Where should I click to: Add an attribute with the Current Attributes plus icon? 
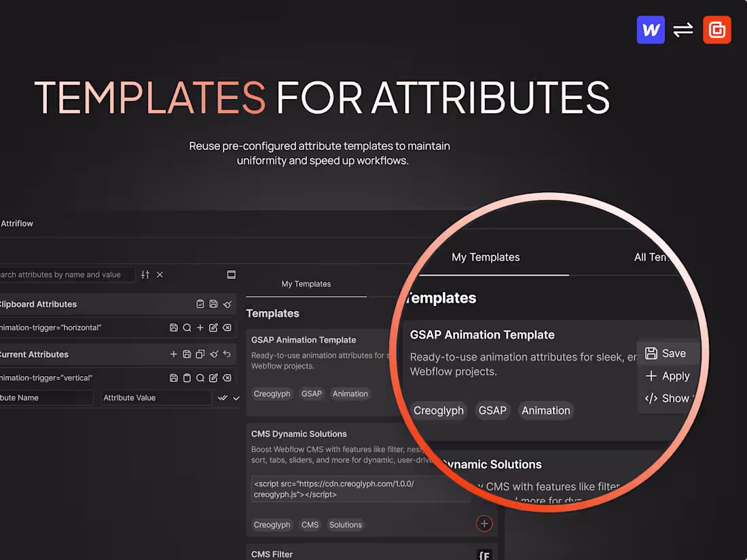tap(174, 354)
